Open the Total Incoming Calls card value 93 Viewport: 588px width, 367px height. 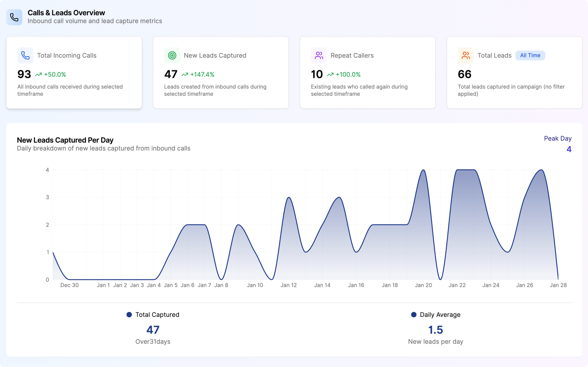pyautogui.click(x=24, y=74)
